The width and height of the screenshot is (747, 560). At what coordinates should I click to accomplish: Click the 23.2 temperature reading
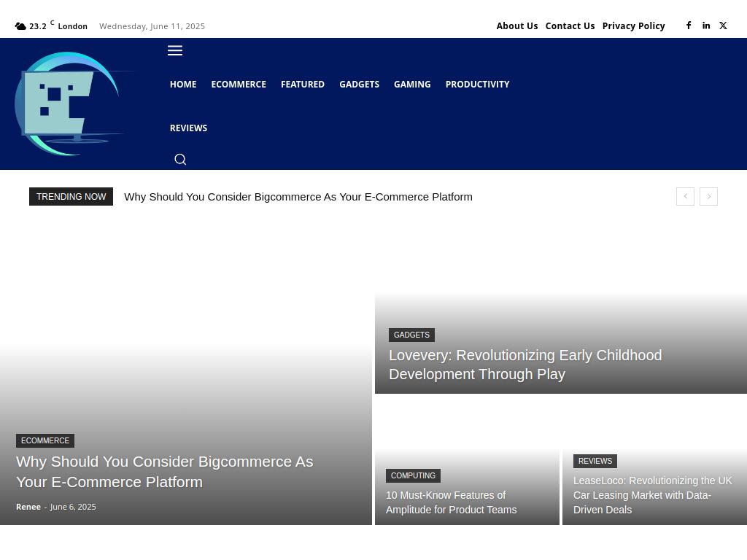[38, 26]
